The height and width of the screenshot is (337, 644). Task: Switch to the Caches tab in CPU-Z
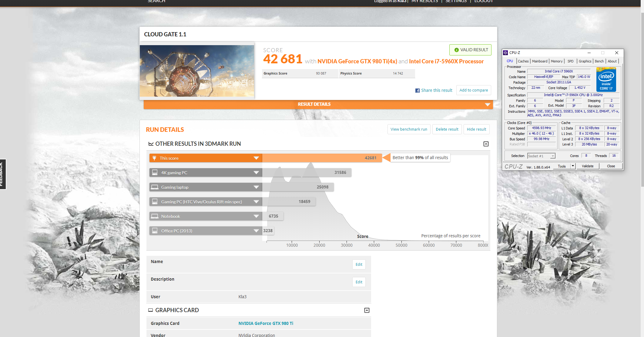click(523, 61)
